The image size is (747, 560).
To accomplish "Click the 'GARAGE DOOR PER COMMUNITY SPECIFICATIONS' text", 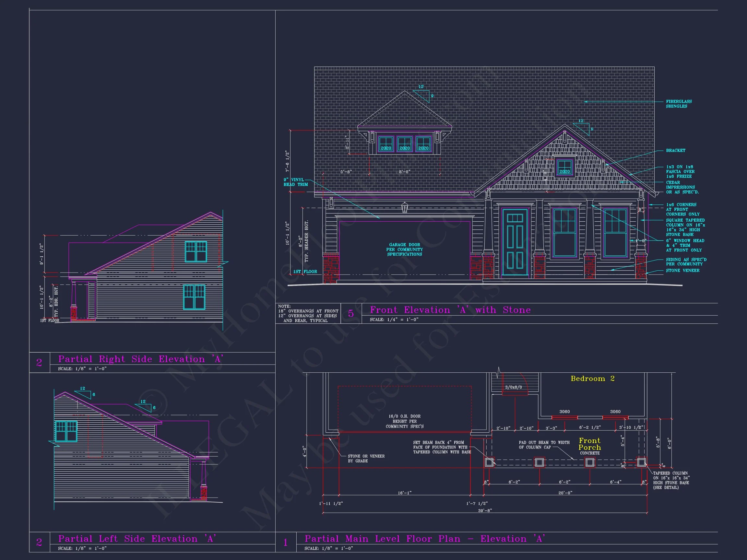I will [405, 250].
